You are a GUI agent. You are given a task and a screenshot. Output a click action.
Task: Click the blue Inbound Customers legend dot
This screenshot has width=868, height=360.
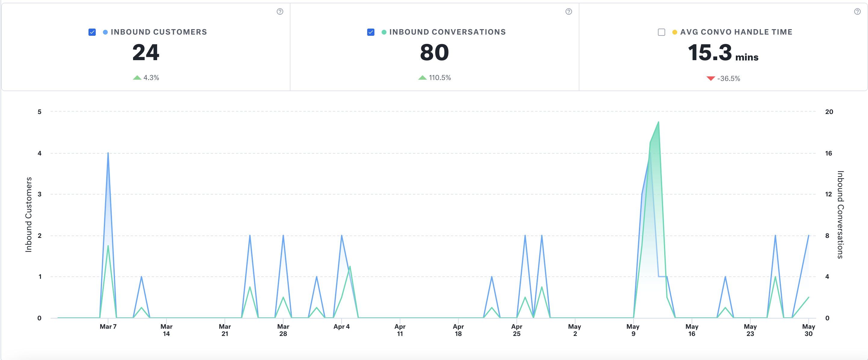(105, 32)
